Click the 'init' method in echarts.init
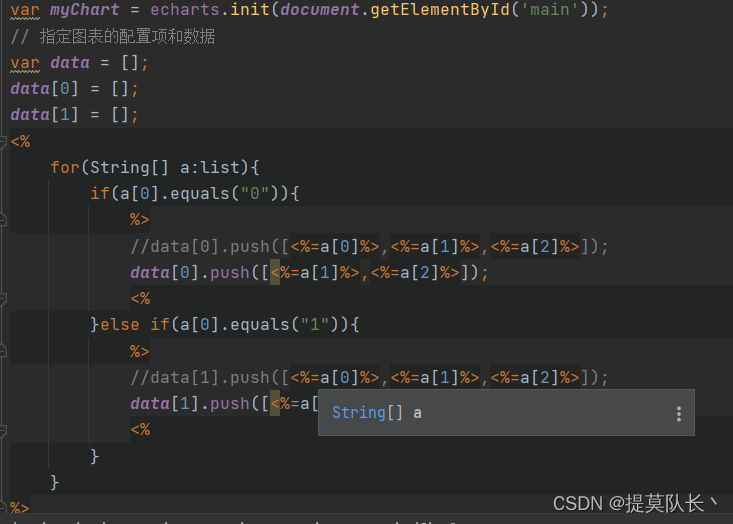 tap(250, 9)
